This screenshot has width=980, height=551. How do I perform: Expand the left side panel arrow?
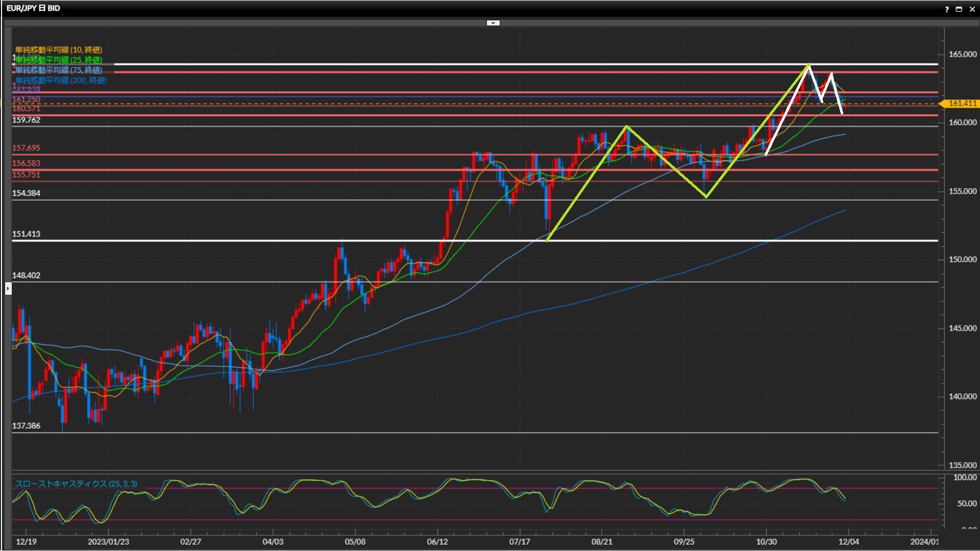pos(8,289)
